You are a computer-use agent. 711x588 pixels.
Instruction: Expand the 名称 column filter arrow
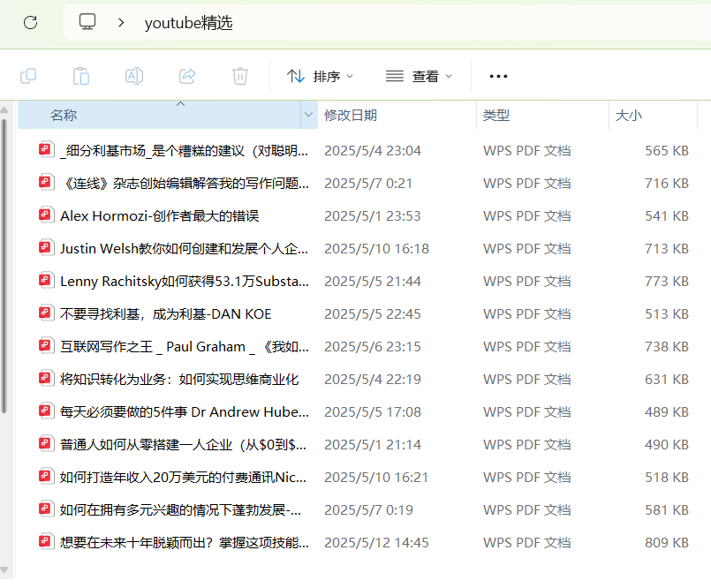coord(308,115)
